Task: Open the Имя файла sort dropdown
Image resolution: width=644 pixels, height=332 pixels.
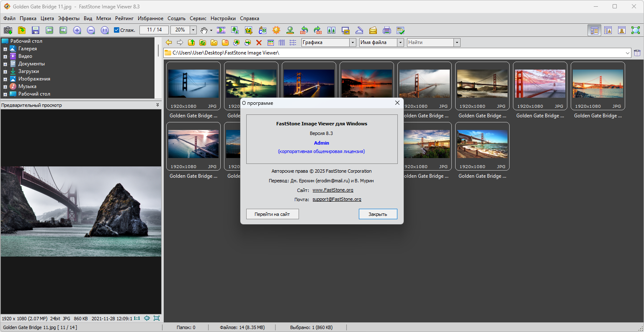Action: click(400, 42)
